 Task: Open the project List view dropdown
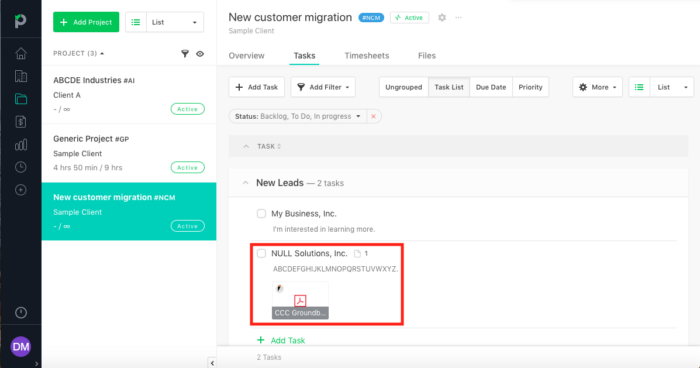point(175,22)
